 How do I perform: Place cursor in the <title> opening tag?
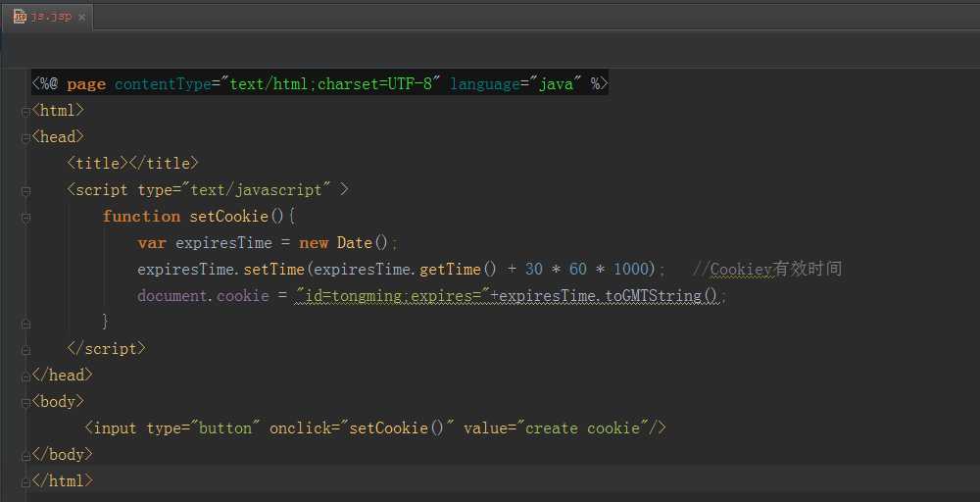tap(97, 163)
